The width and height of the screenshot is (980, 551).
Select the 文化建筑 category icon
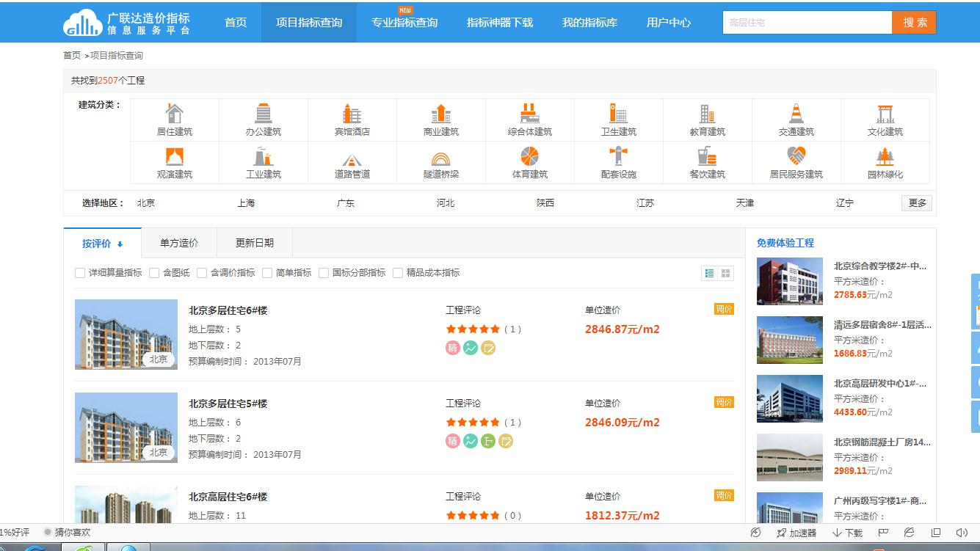(x=885, y=114)
